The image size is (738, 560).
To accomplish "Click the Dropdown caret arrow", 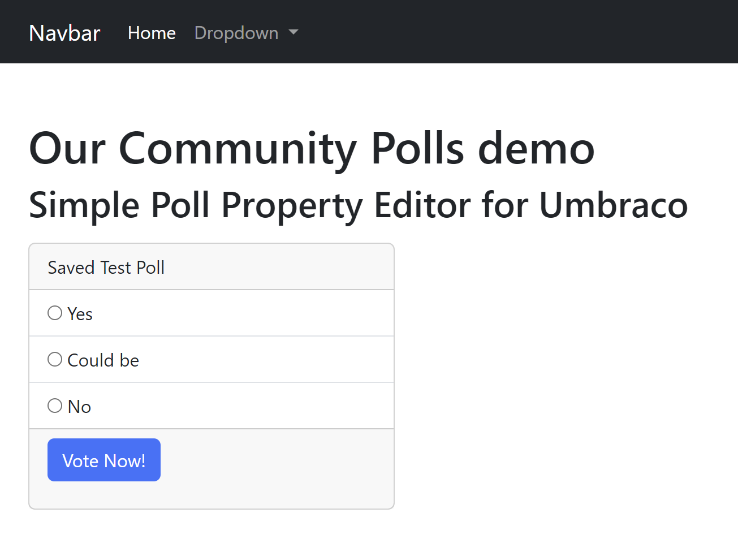I will pos(294,33).
